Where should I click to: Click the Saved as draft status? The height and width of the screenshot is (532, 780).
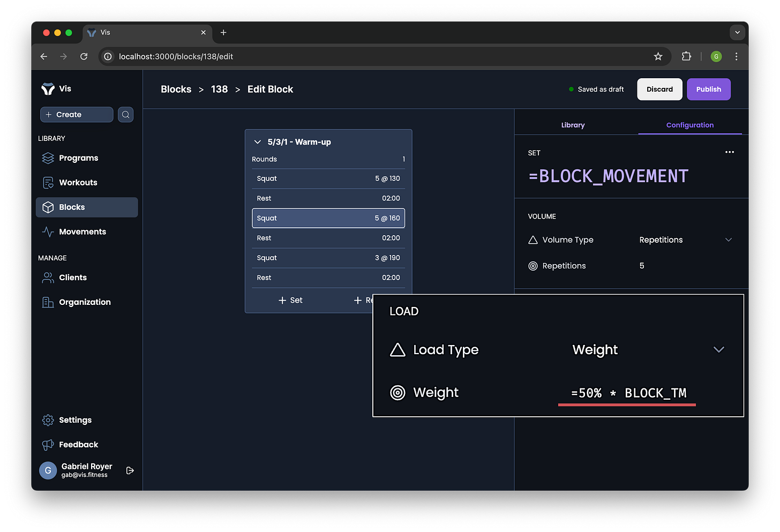[x=596, y=89]
